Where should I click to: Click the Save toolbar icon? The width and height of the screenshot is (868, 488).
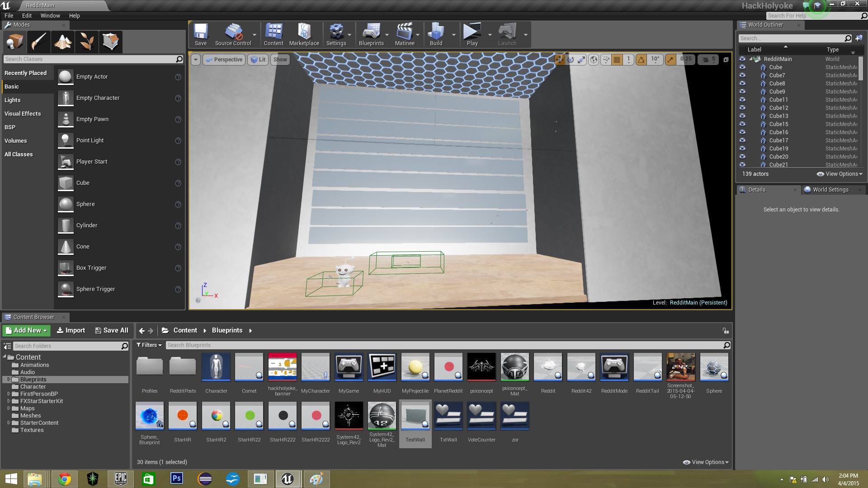[x=200, y=35]
